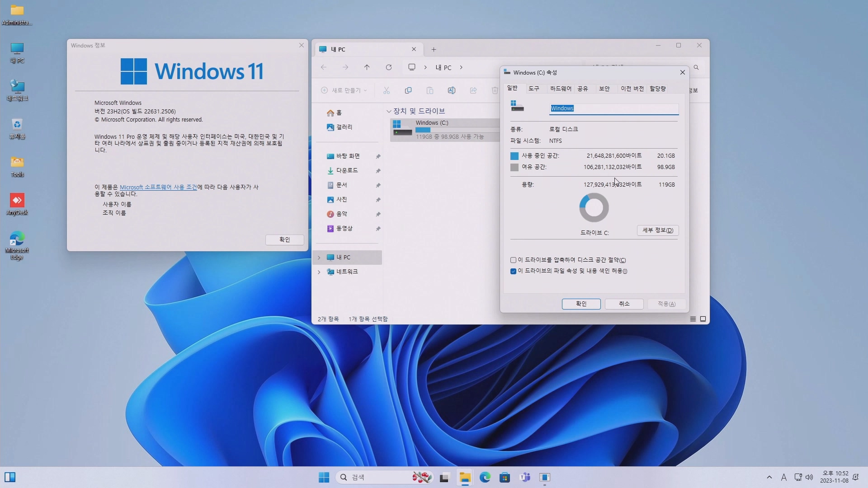Screen dimensions: 868x488
Task: Click the copy icon in Explorer toolbar
Action: tap(408, 90)
